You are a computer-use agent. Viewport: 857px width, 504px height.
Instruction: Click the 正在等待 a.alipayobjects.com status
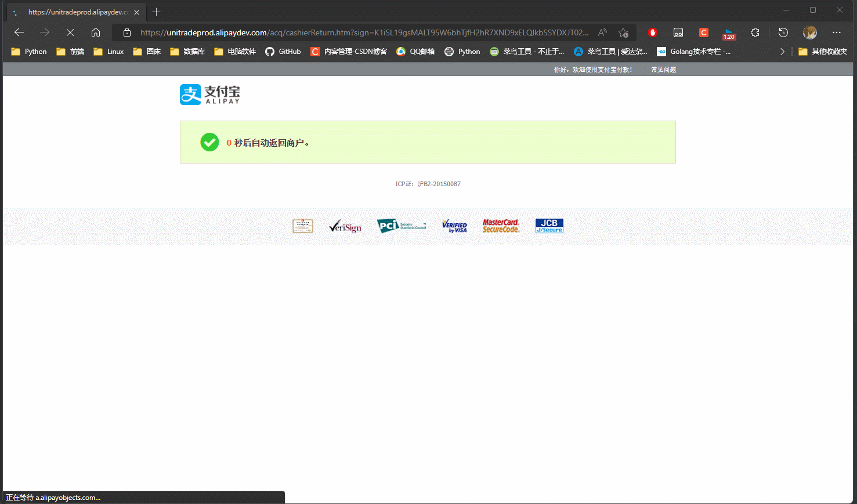click(x=53, y=498)
